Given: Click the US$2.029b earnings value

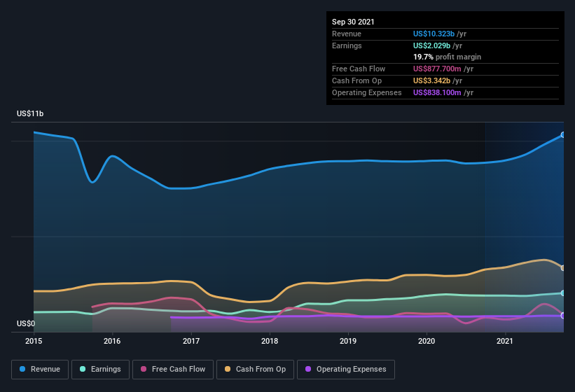Looking at the screenshot, I should tap(431, 45).
